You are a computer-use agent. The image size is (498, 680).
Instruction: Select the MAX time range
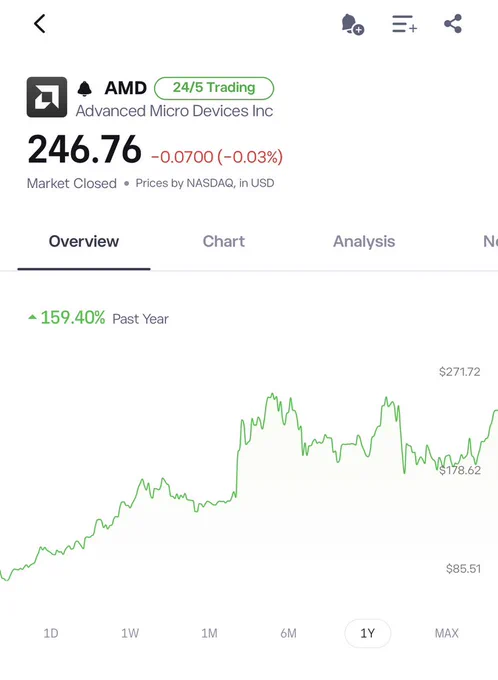tap(446, 634)
